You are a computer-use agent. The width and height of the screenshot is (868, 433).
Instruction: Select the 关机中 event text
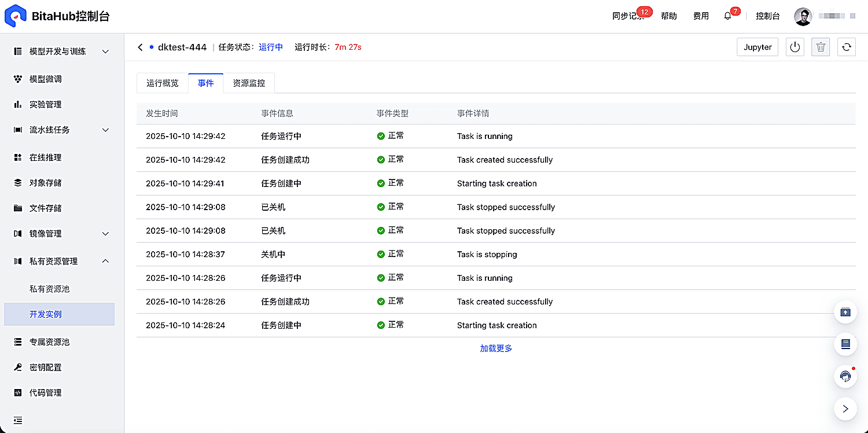pyautogui.click(x=273, y=255)
